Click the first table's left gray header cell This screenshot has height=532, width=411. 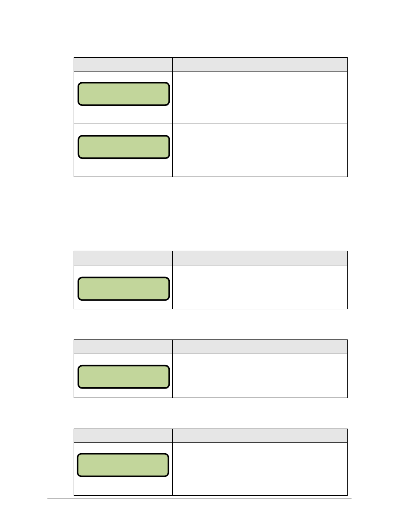pyautogui.click(x=123, y=64)
